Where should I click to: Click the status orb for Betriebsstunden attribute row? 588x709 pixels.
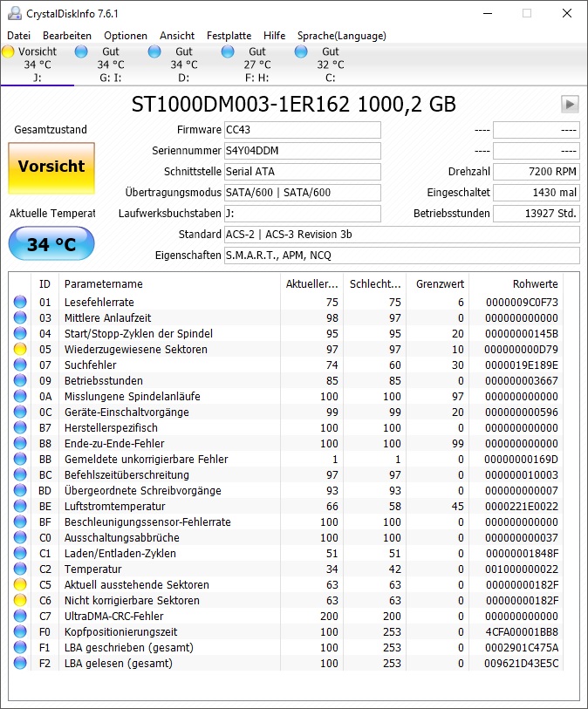[x=20, y=381]
